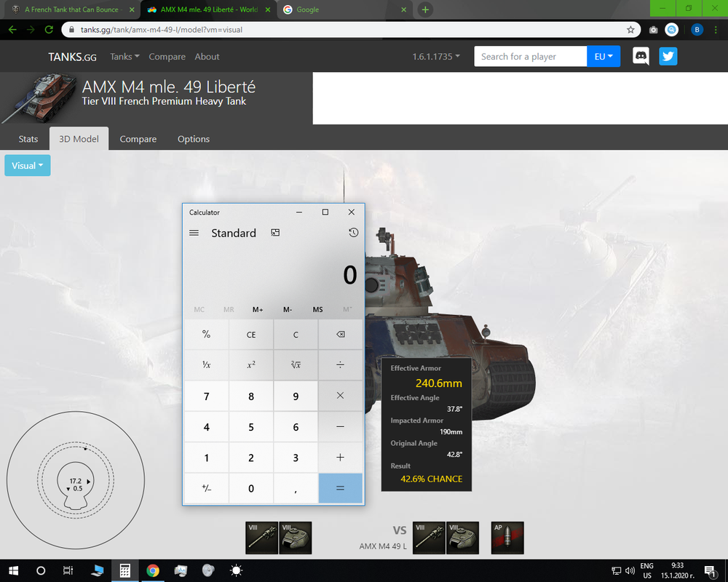Click digit 7 in Calculator
Screen dimensions: 728x582
[x=206, y=396]
